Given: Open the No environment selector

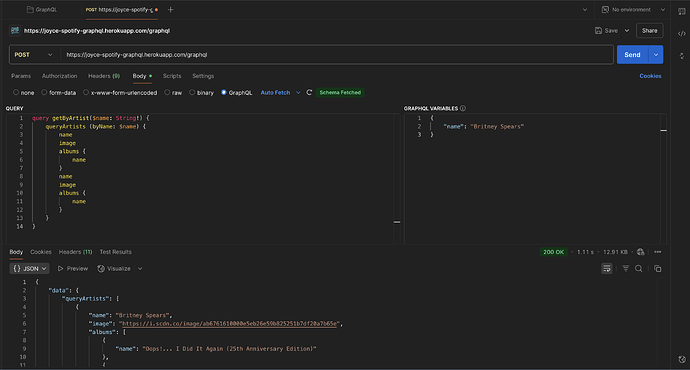Looking at the screenshot, I should coord(633,10).
